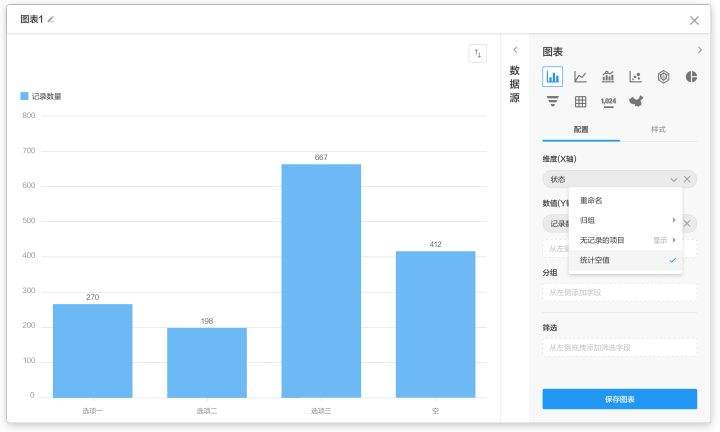Toggle the 统计空值 checked option
720x432 pixels.
[x=625, y=260]
